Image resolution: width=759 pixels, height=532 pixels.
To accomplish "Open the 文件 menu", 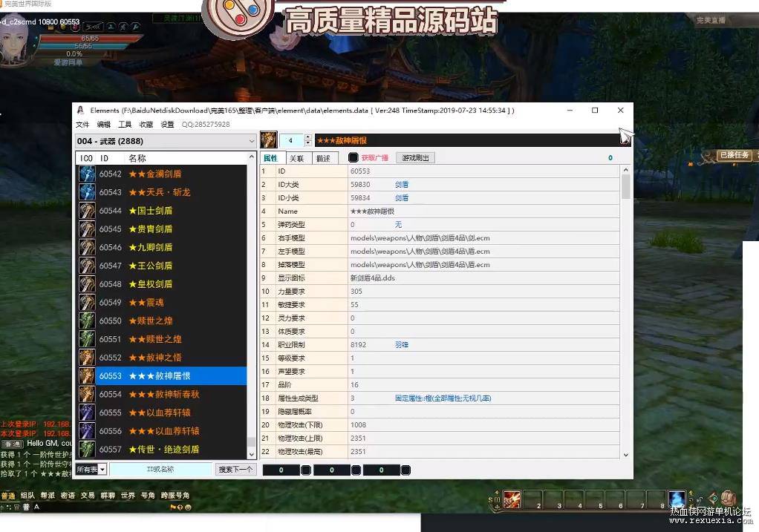I will 82,125.
